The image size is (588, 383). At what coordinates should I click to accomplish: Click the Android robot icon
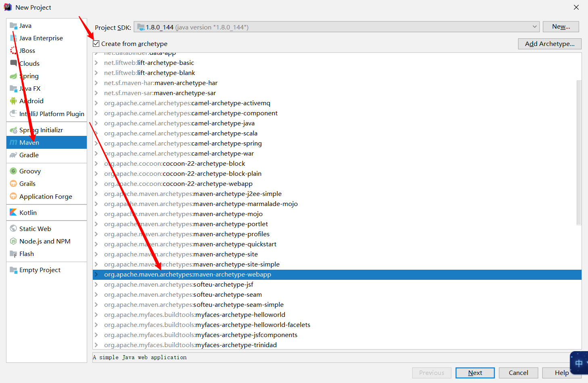tap(13, 101)
